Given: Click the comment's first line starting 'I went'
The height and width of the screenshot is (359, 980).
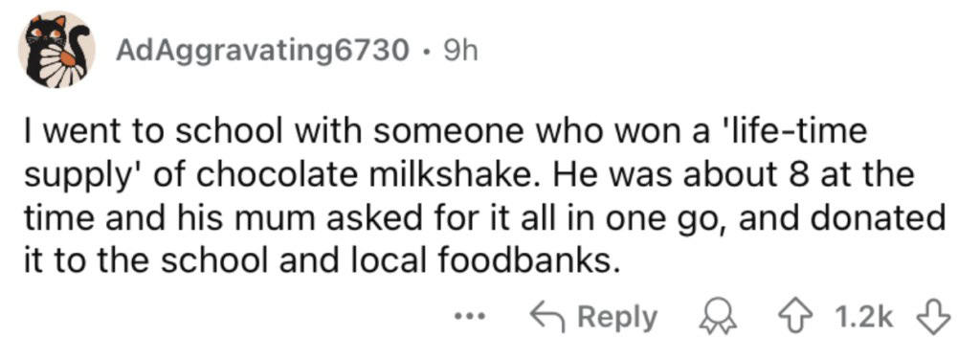Looking at the screenshot, I should [x=446, y=134].
